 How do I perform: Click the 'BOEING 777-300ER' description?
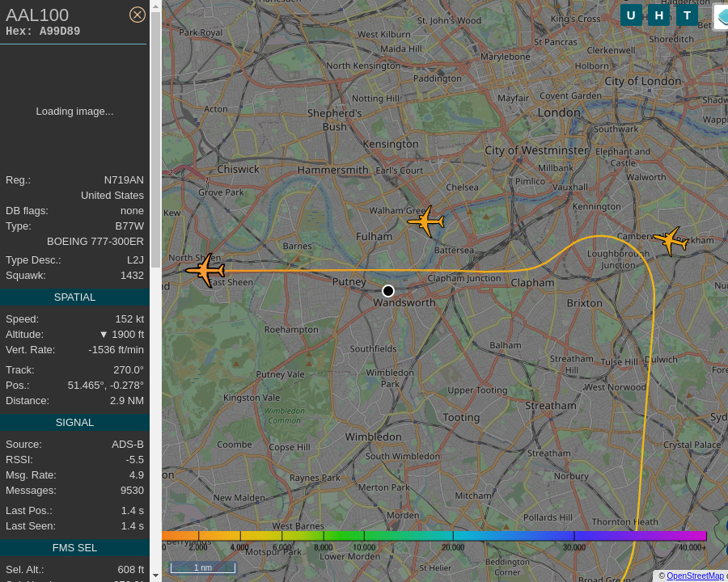(x=95, y=242)
